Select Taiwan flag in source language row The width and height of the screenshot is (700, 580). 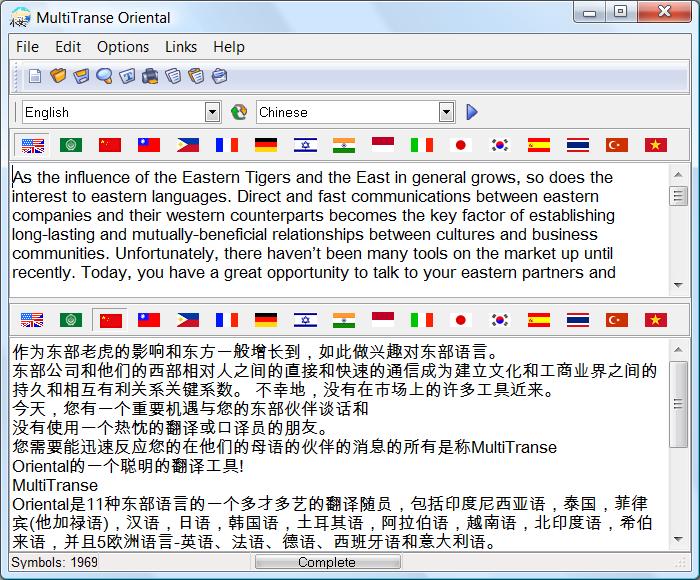149,145
